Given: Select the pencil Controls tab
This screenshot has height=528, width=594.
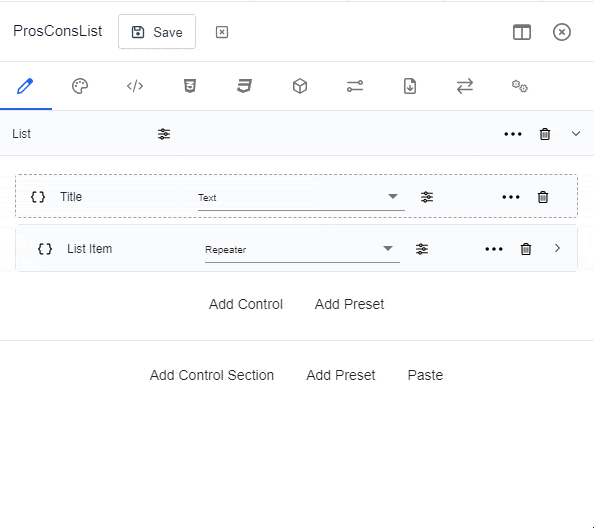Looking at the screenshot, I should [x=25, y=86].
